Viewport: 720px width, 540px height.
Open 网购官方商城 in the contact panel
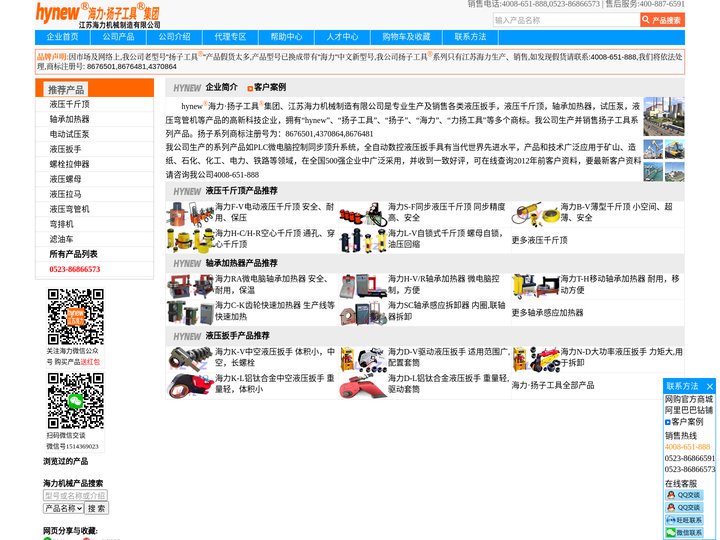tap(689, 399)
